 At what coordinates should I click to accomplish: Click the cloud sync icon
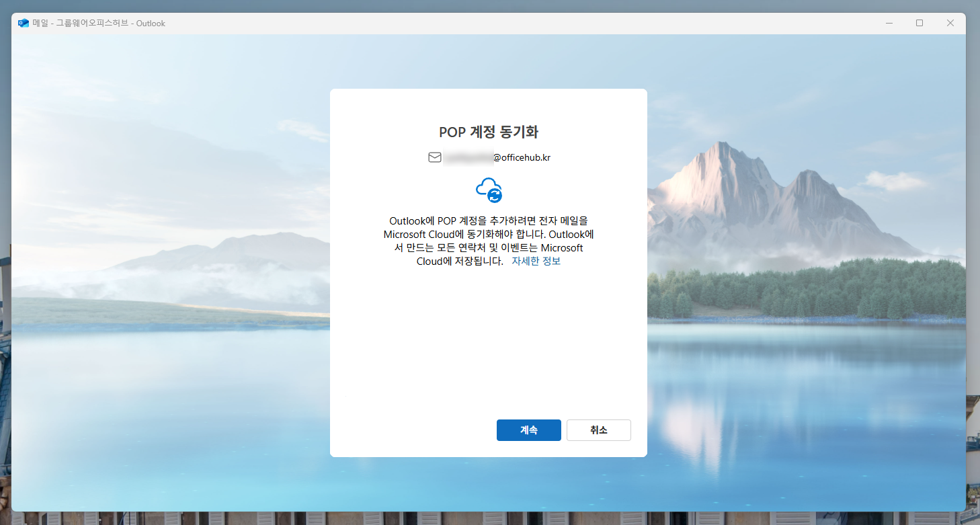489,190
